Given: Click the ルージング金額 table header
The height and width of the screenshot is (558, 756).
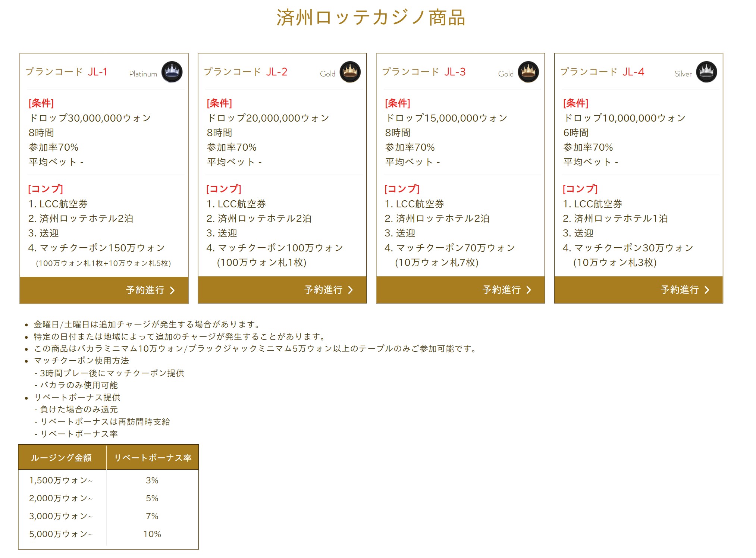Looking at the screenshot, I should [62, 458].
